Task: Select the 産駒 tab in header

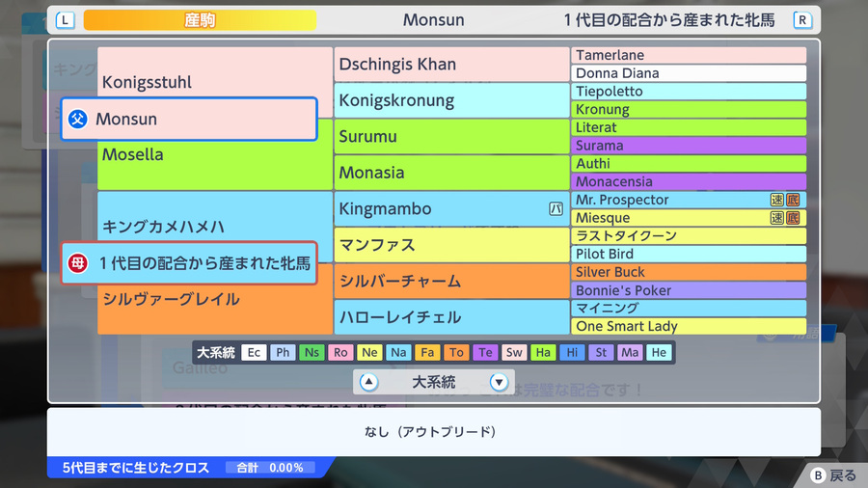Action: (x=200, y=20)
